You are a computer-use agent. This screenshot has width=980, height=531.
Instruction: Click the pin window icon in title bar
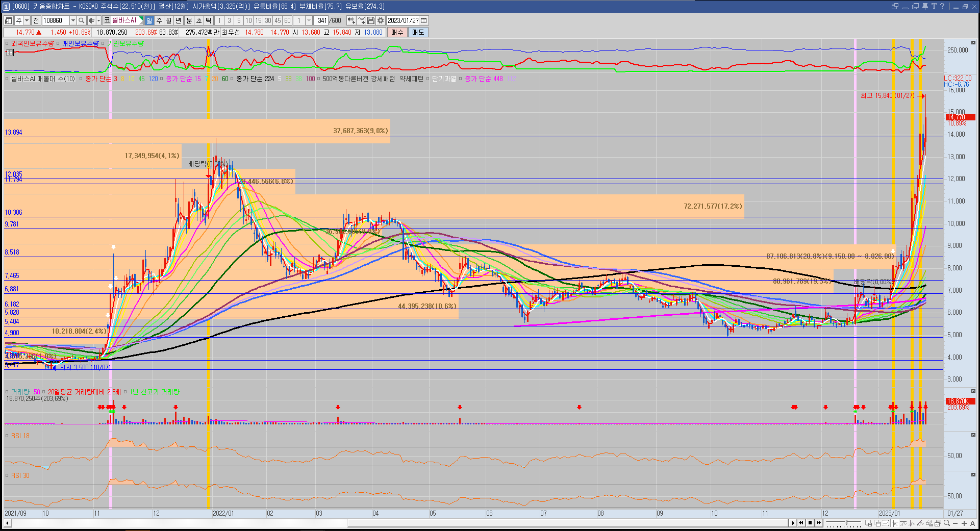click(925, 6)
